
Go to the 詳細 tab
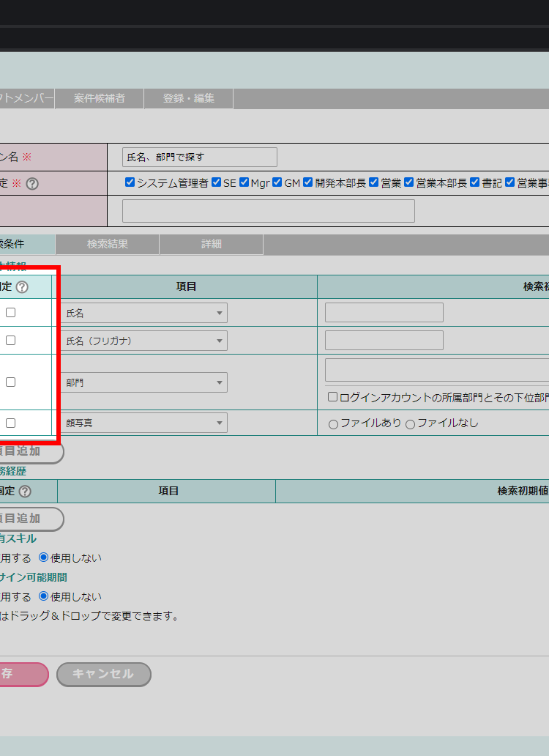click(x=212, y=244)
